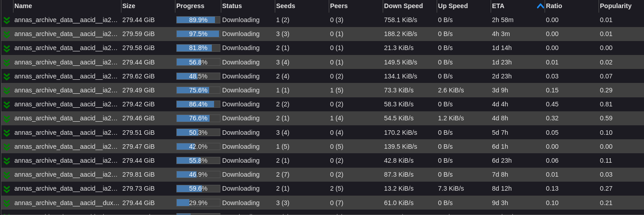Click the status icon of the 29.9% torrent

click(x=7, y=203)
